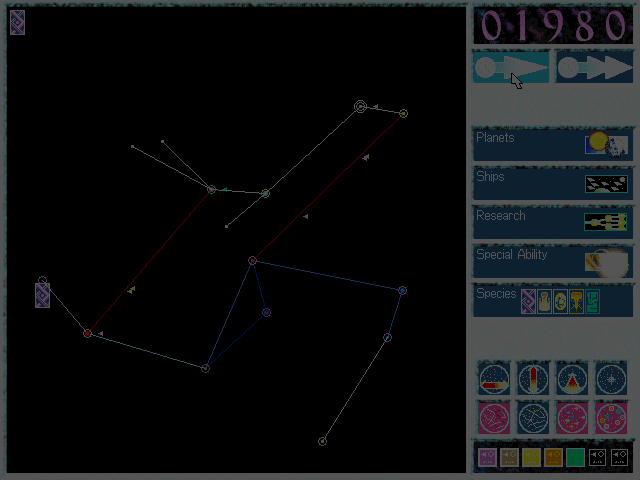Fast-forward time with the double-arrow clock button
The image size is (640, 480).
click(595, 67)
